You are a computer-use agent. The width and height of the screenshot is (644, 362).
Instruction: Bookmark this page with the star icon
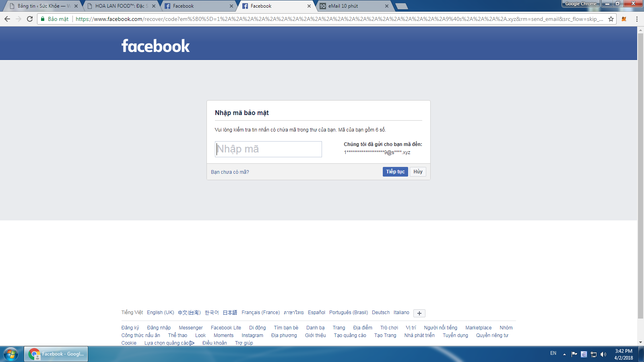[x=611, y=19]
